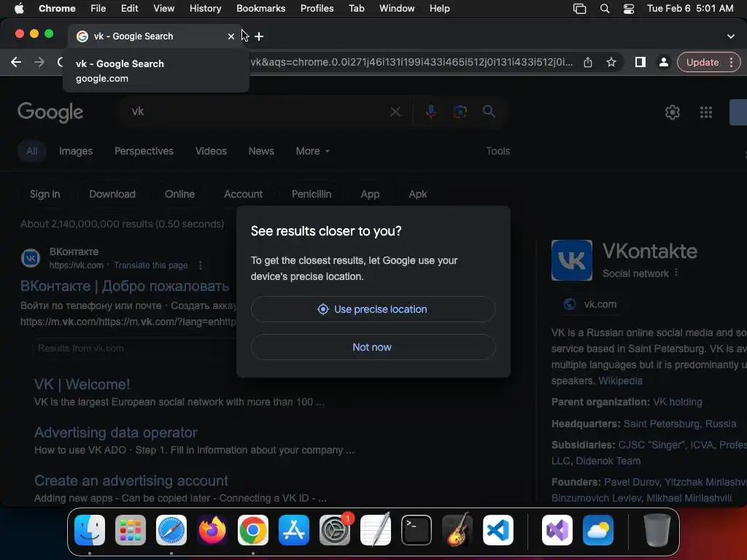Close the vk - Google Search tab
747x560 pixels.
point(231,36)
